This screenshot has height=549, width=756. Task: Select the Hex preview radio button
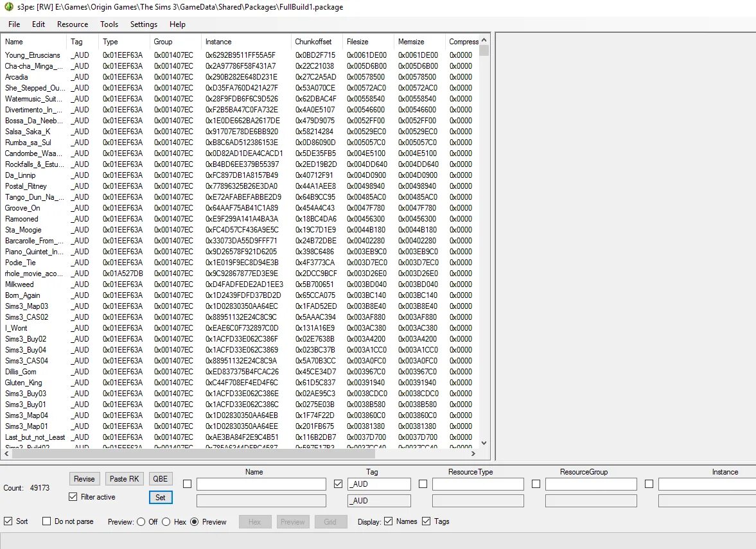click(x=166, y=521)
